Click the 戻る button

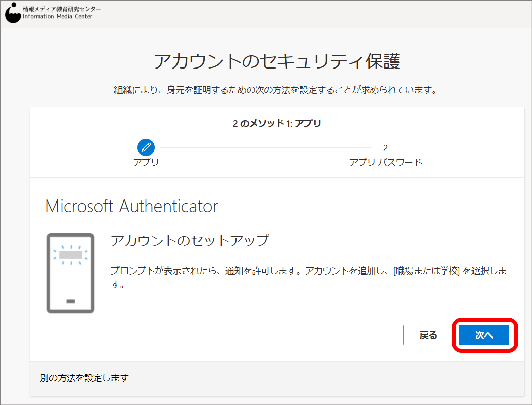click(428, 335)
